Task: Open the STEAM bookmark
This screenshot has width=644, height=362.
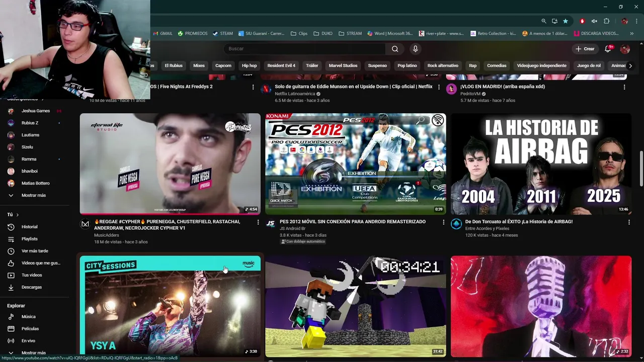Action: [223, 34]
